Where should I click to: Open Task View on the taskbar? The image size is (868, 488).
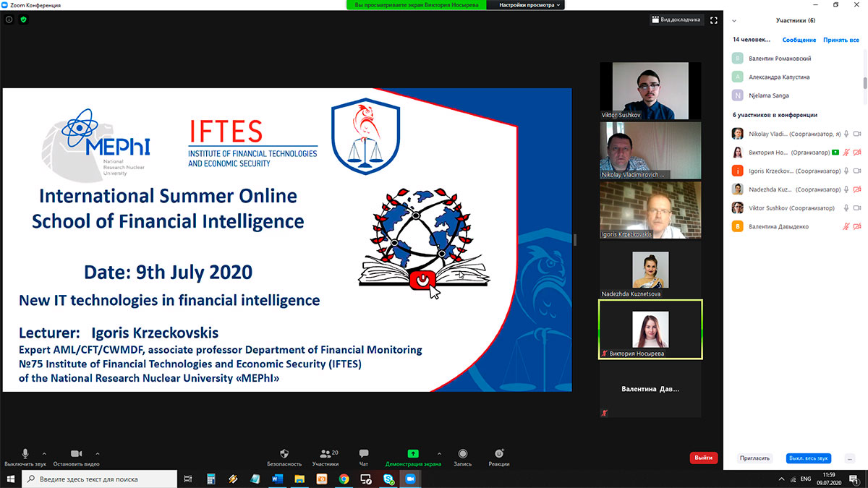click(188, 479)
